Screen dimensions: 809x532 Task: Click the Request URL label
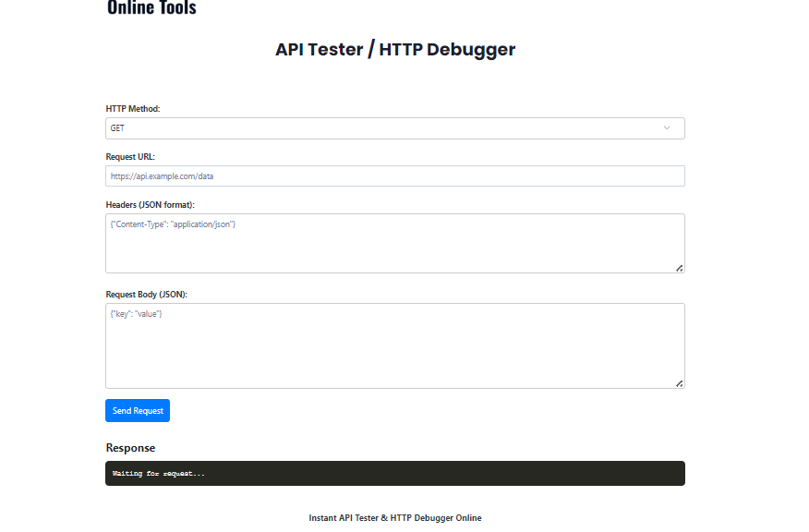pyautogui.click(x=130, y=157)
